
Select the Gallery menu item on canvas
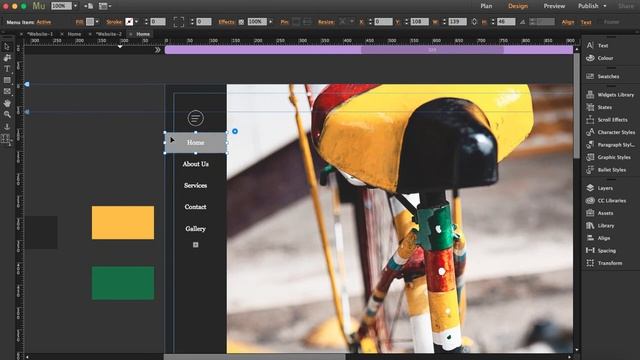[x=196, y=229]
